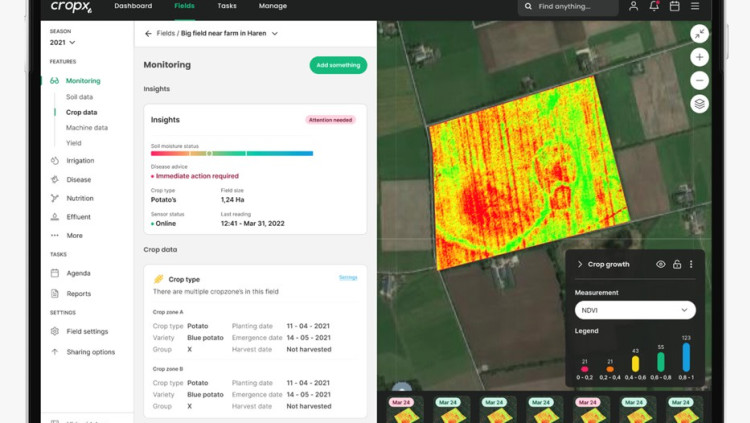The image size is (750, 423).
Task: Click the Add something button
Action: tap(338, 65)
